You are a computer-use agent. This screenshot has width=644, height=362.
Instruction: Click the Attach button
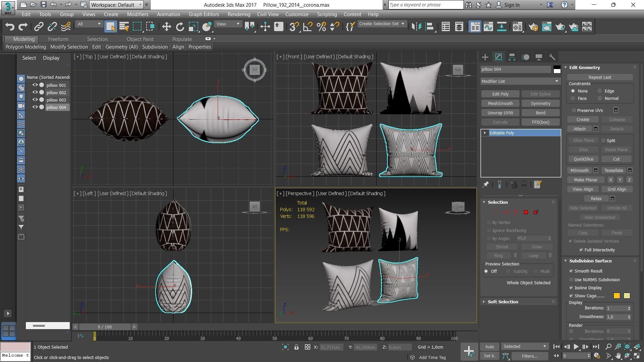point(579,129)
